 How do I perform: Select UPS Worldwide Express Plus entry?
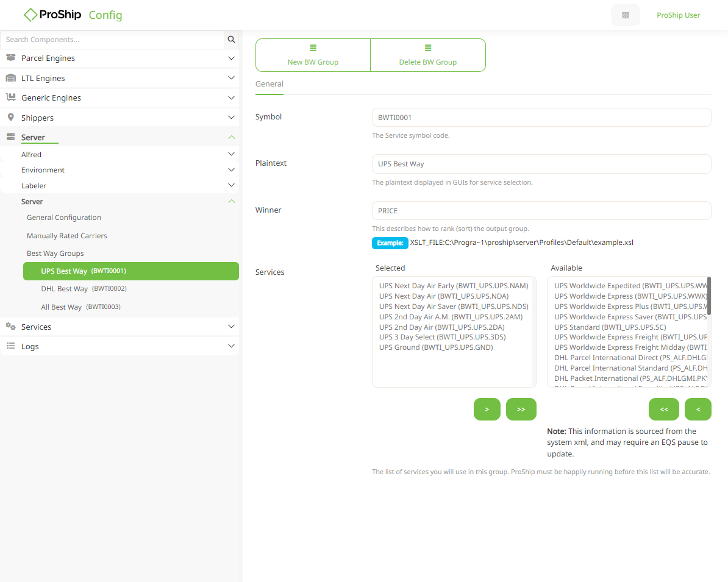click(630, 307)
